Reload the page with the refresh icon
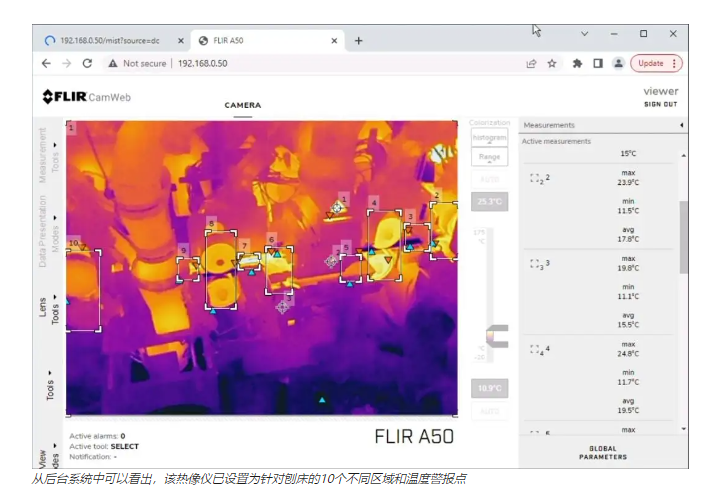 [87, 63]
